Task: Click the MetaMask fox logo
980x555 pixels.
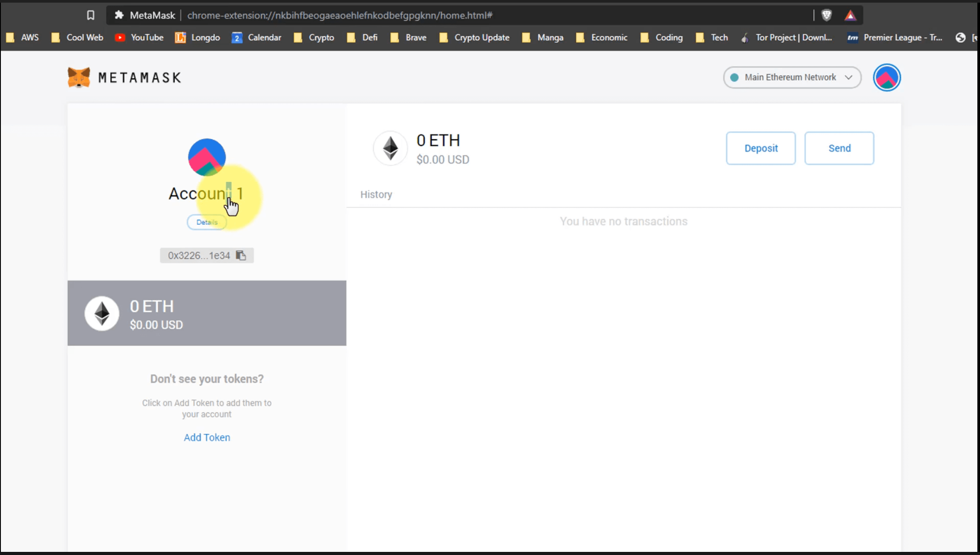Action: [79, 77]
